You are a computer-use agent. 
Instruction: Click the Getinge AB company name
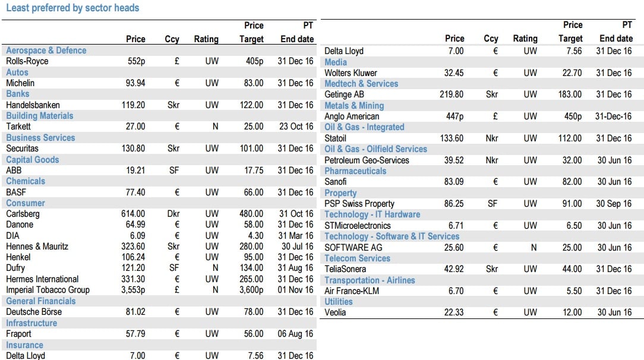coord(344,94)
